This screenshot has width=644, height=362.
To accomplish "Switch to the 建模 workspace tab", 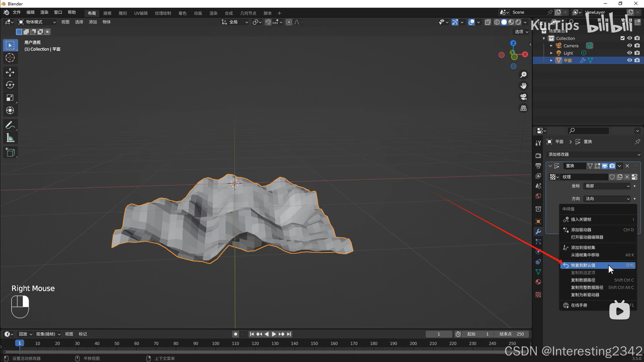I will (x=107, y=13).
